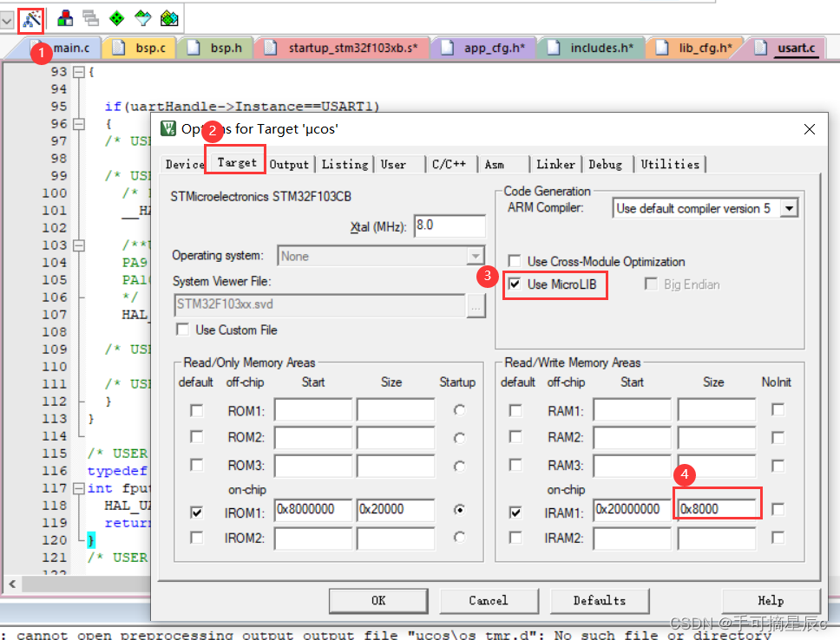
Task: Open the Linker tab
Action: pos(555,165)
